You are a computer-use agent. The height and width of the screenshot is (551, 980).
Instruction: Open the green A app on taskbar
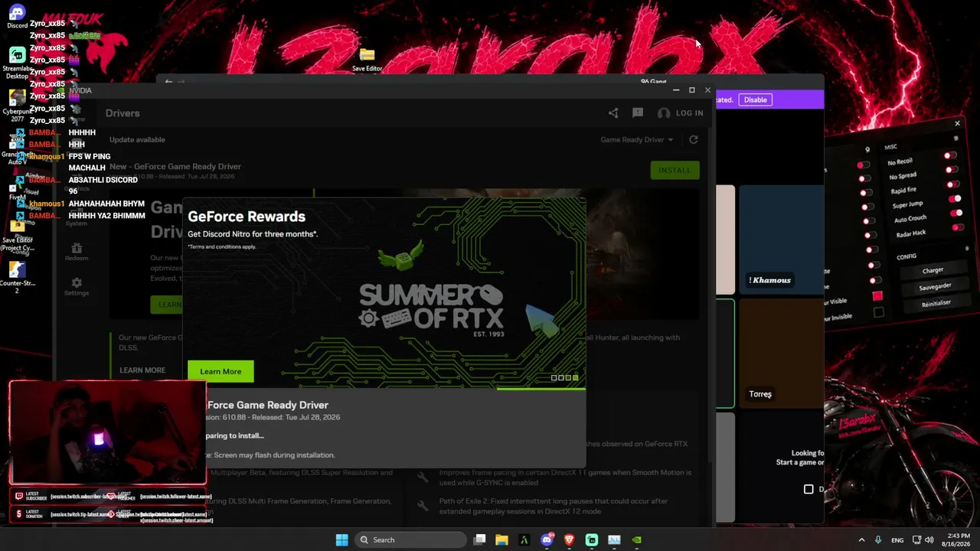524,540
